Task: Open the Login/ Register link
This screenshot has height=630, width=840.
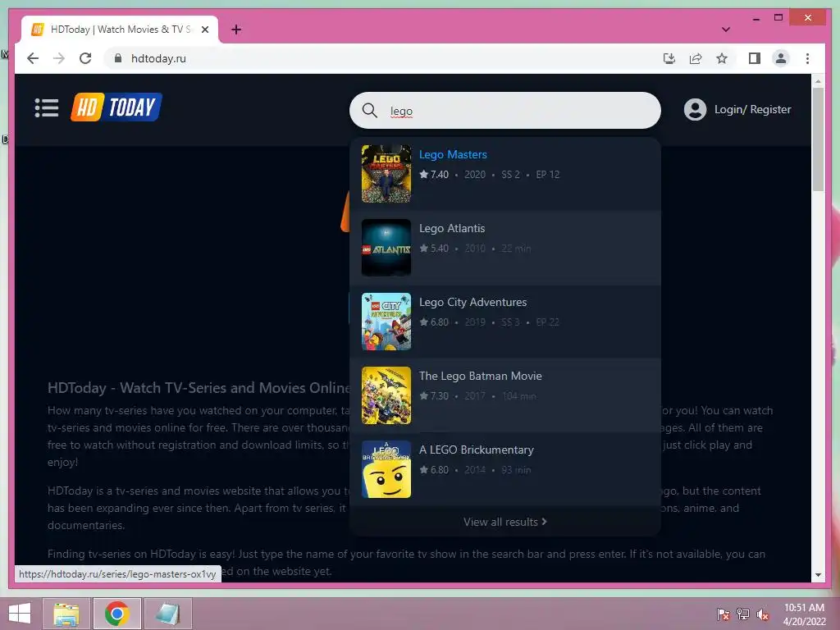Action: (752, 109)
